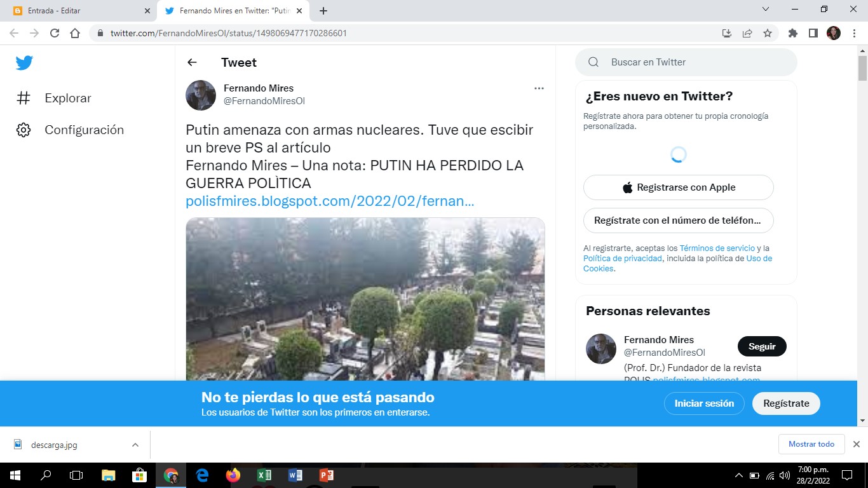Open new browser tab
The image size is (868, 488).
pos(323,11)
